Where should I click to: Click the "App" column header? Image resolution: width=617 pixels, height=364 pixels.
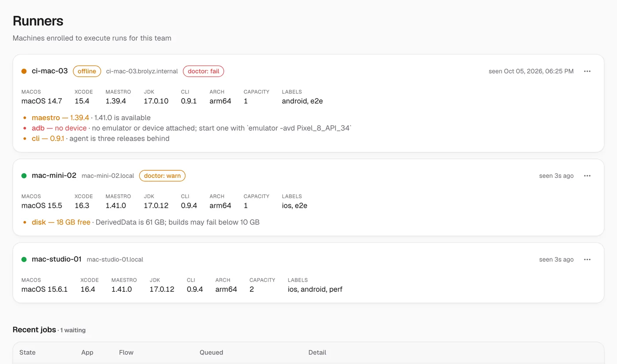(x=87, y=353)
